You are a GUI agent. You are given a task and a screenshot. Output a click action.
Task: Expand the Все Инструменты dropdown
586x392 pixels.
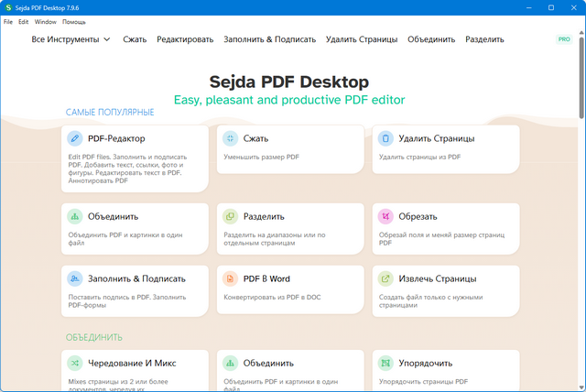point(71,39)
